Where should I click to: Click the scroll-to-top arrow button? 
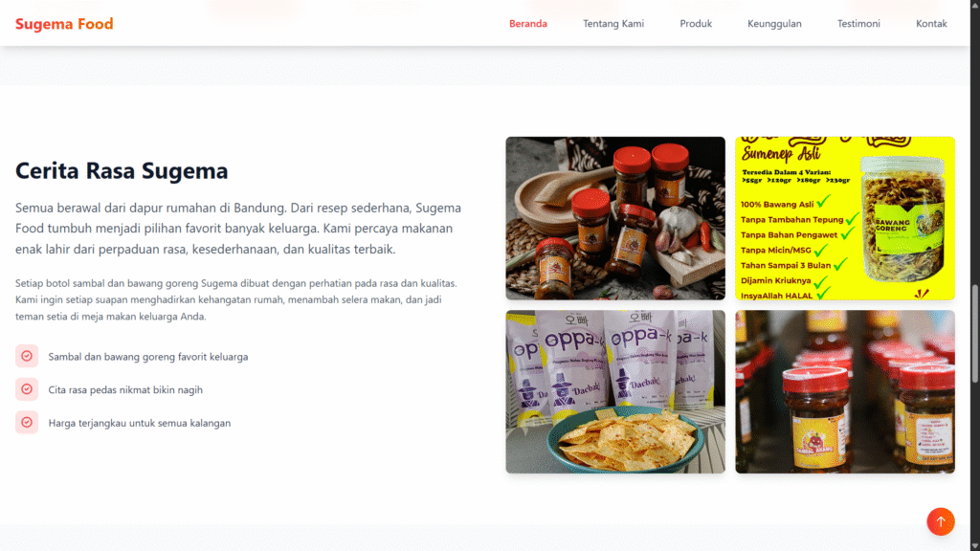click(x=940, y=521)
